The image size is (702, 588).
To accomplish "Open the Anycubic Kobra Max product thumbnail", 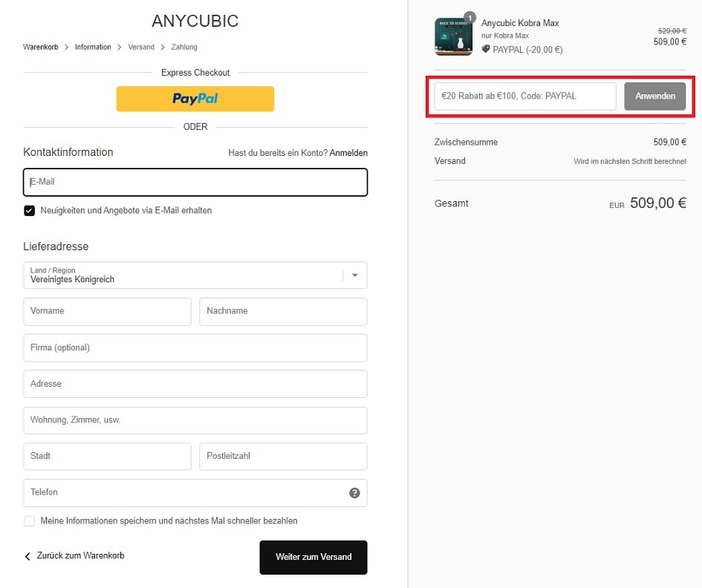I will tap(453, 36).
